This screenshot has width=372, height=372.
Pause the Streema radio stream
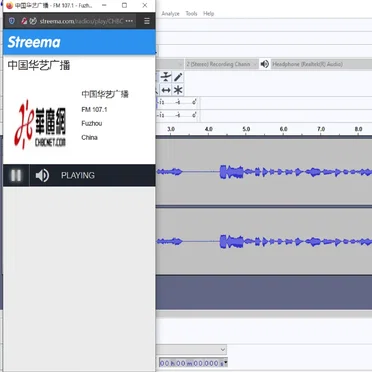click(x=16, y=175)
